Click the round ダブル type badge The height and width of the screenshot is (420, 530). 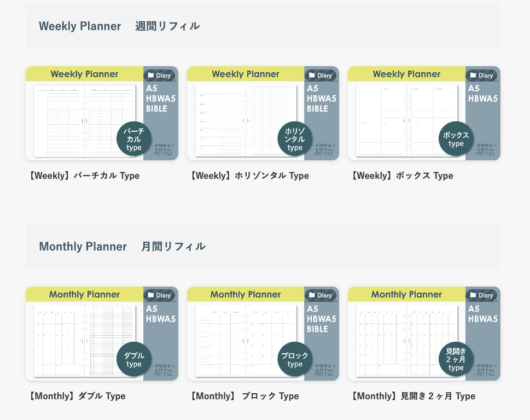tap(134, 360)
